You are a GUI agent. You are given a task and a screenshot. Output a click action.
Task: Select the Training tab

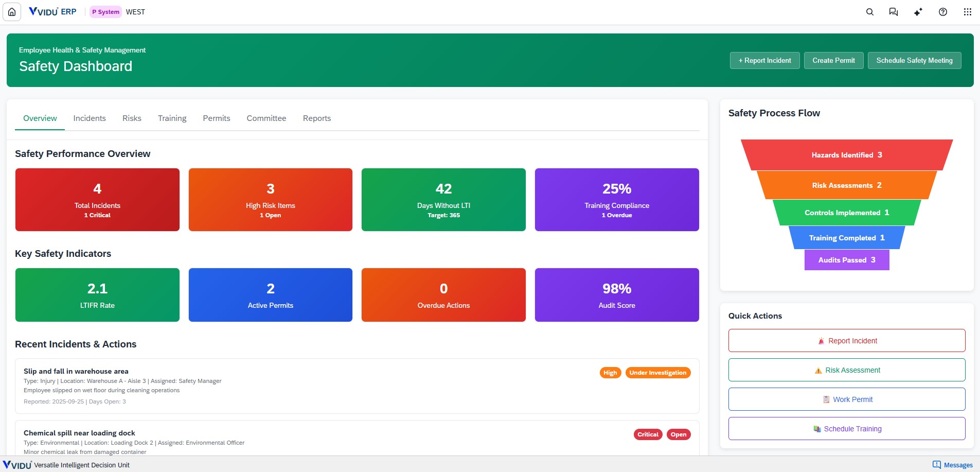click(172, 118)
